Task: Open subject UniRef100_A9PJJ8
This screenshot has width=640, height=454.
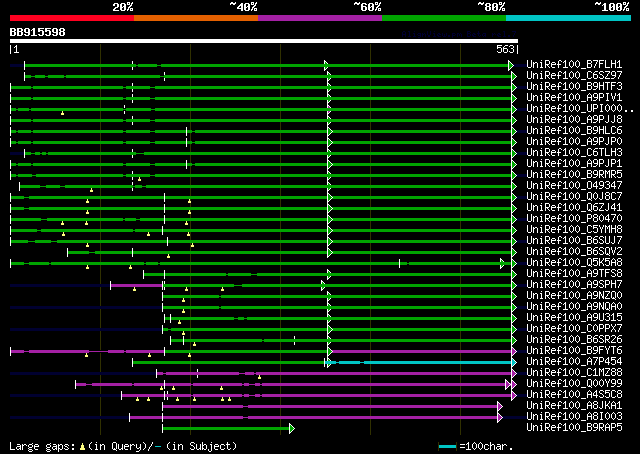Action: (x=574, y=120)
